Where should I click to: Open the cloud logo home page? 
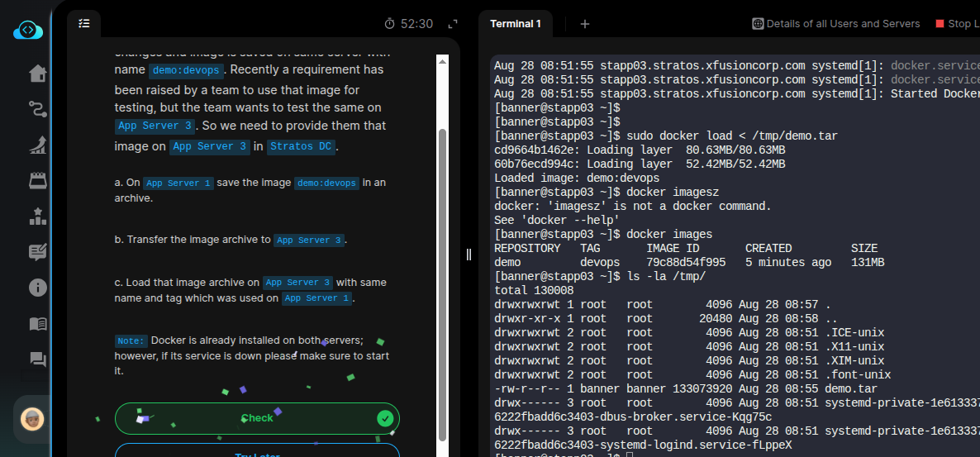coord(28,30)
